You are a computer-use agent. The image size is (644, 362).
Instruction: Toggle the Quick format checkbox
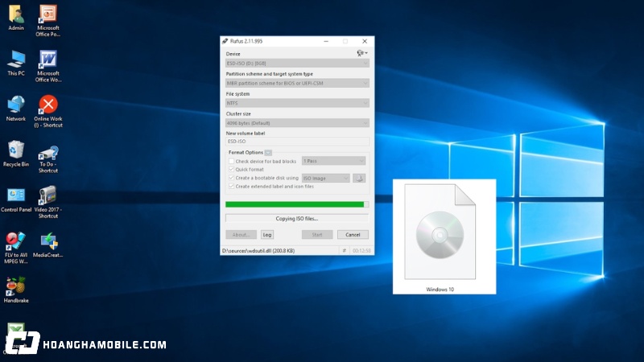(x=231, y=170)
